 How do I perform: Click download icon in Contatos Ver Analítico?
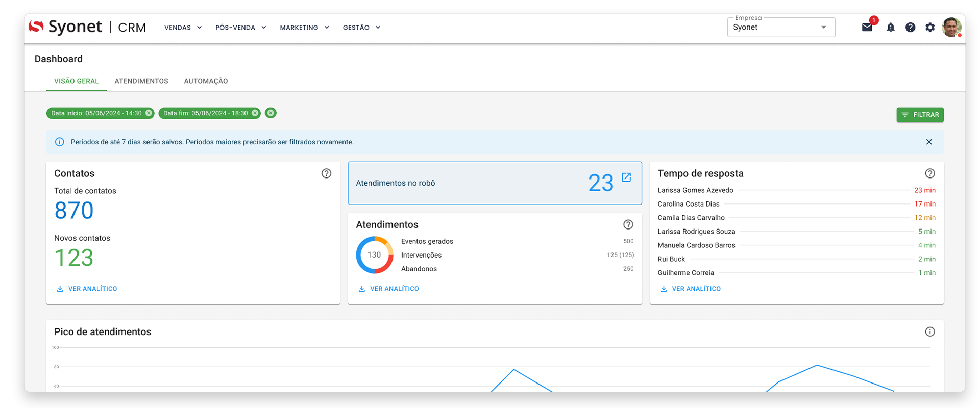(60, 289)
